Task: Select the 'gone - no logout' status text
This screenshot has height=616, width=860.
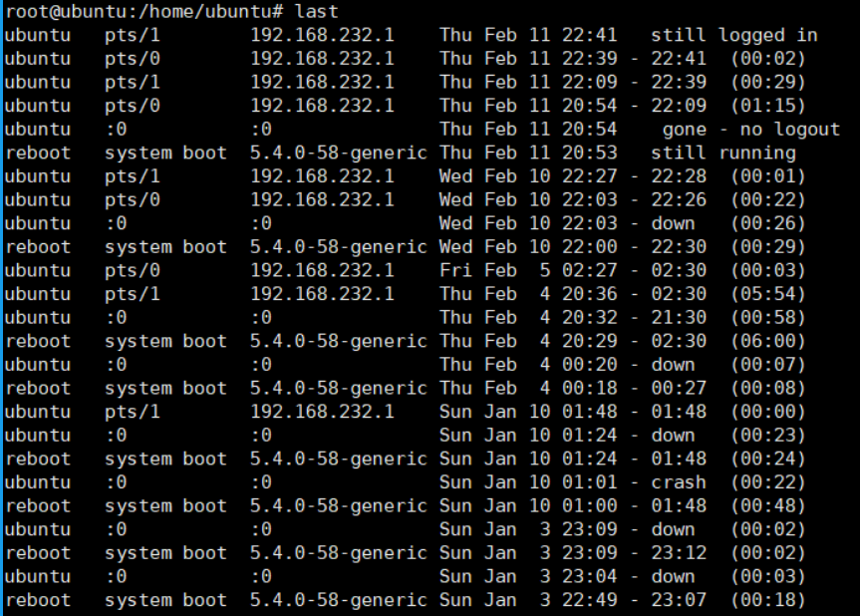Action: point(750,130)
